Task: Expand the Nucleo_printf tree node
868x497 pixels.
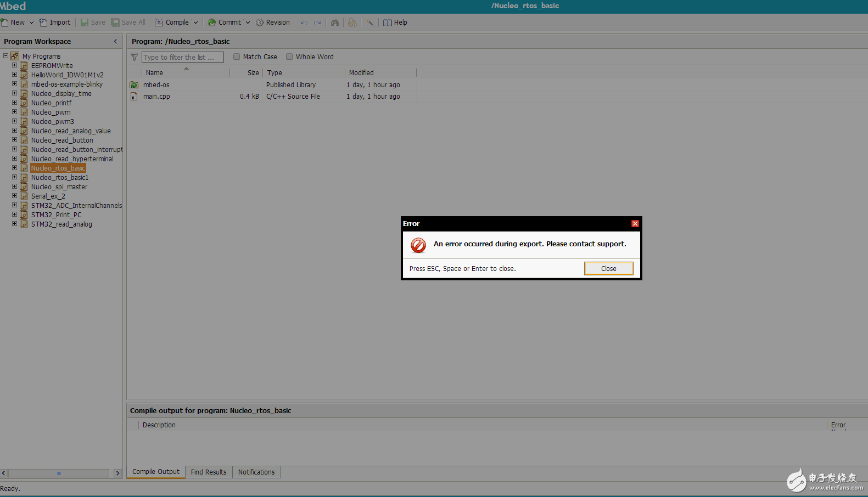Action: (14, 103)
